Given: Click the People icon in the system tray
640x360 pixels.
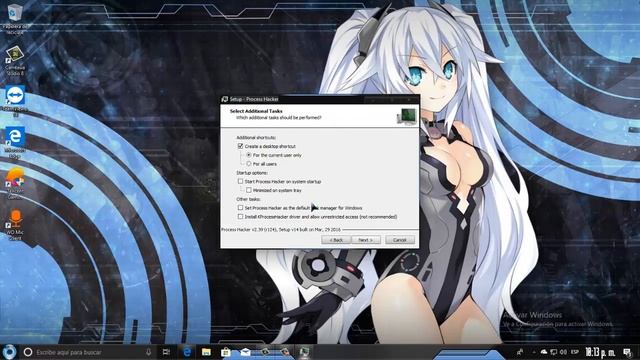Looking at the screenshot, I should click(520, 352).
